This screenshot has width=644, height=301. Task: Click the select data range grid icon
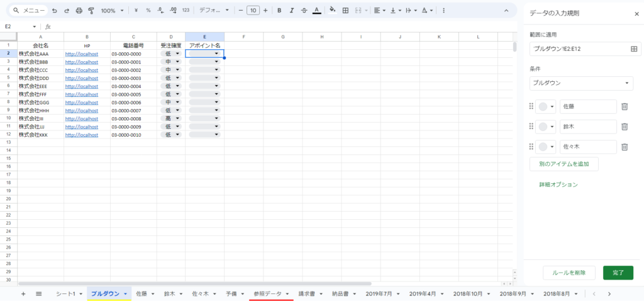point(633,48)
